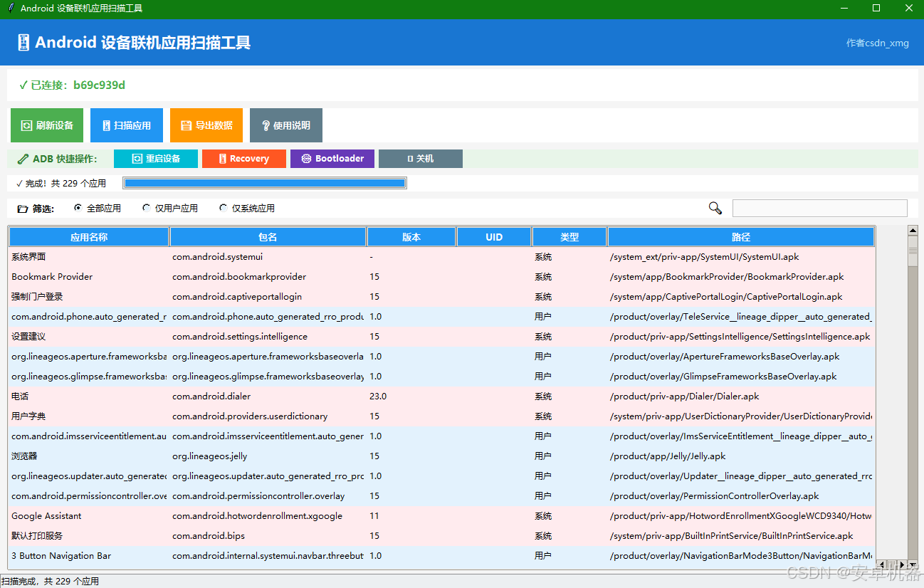The height and width of the screenshot is (588, 924).
Task: Select the 默认打印服务 row
Action: click(x=441, y=536)
